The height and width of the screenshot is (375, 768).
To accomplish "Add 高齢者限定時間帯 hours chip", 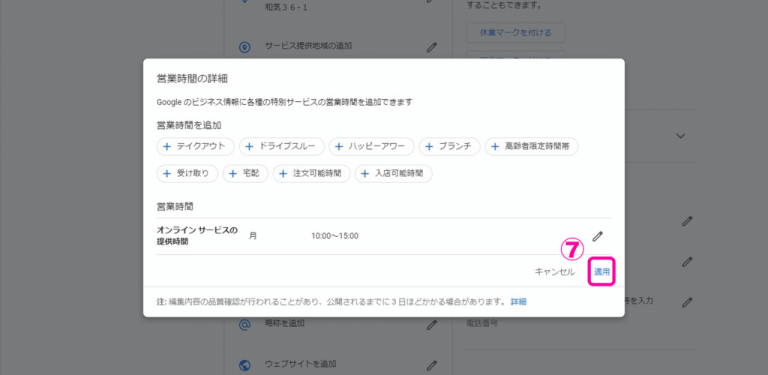I will point(531,146).
